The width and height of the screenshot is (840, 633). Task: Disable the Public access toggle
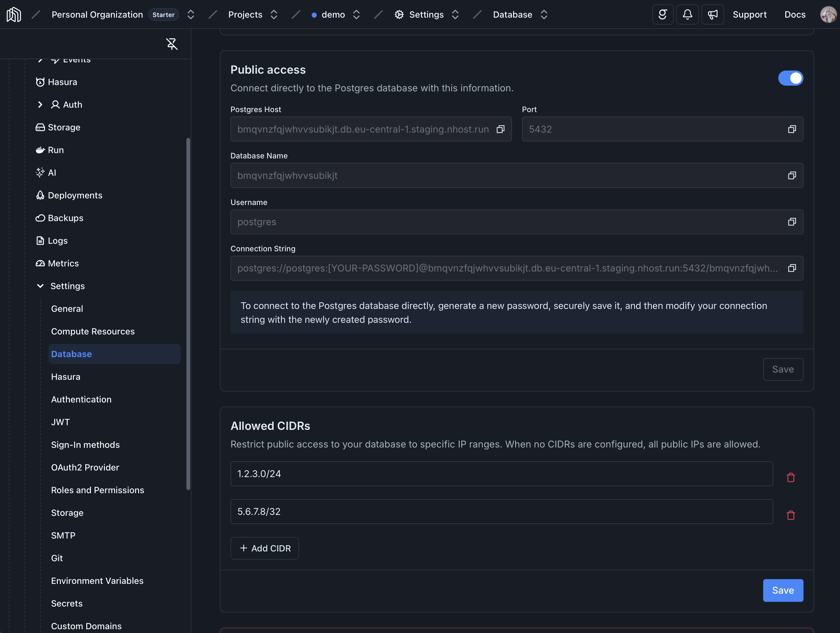coord(791,78)
